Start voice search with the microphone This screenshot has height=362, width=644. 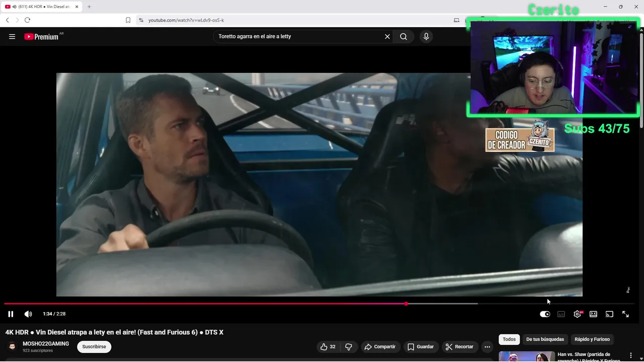point(426,37)
